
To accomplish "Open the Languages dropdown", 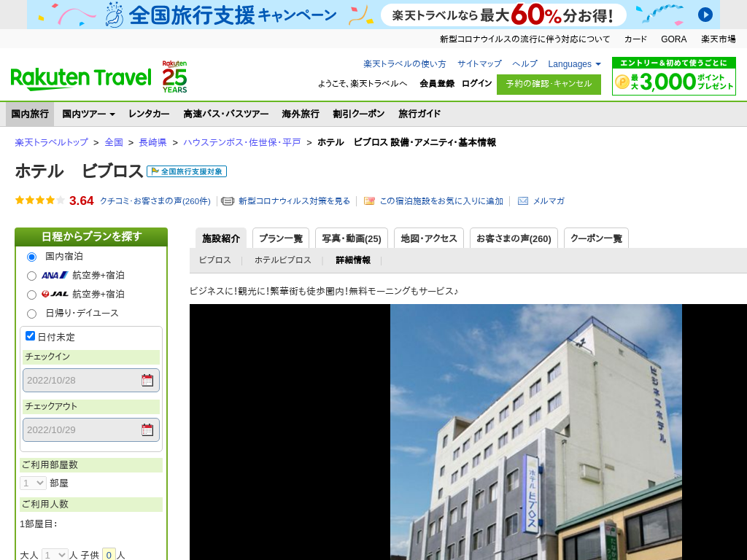I will (574, 64).
